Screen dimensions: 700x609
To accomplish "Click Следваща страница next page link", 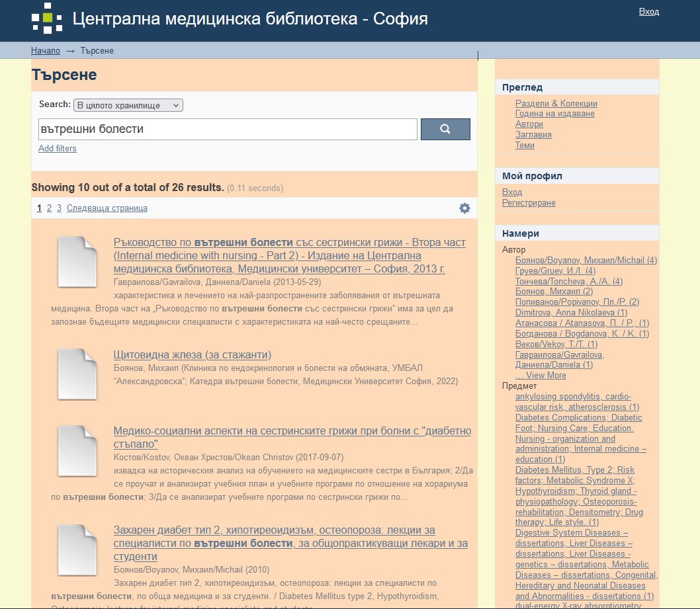I will click(107, 208).
